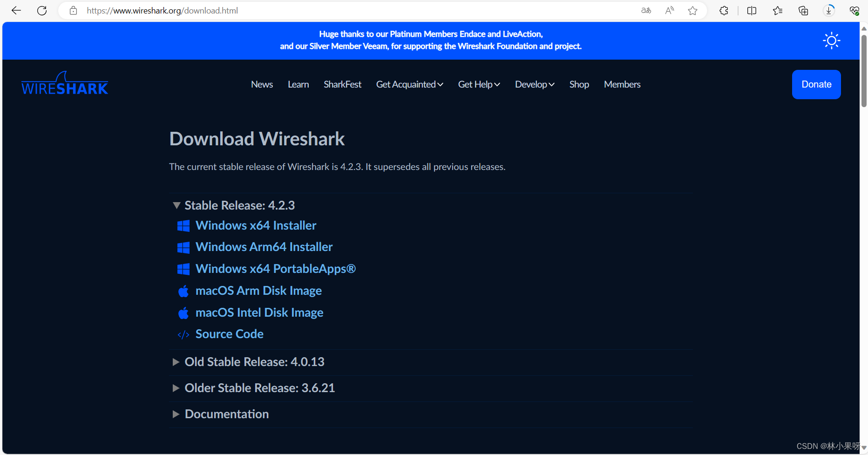This screenshot has width=868, height=455.
Task: Expand the Documentation section
Action: pyautogui.click(x=176, y=414)
